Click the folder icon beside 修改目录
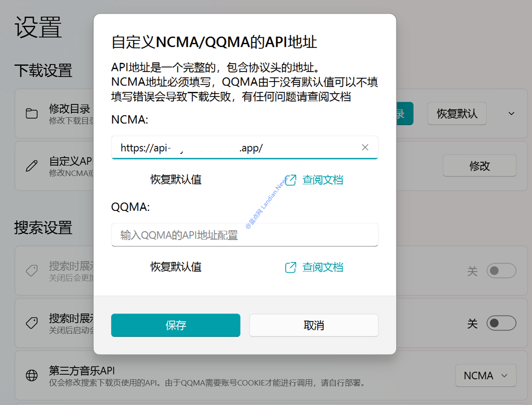The height and width of the screenshot is (405, 532). tap(32, 114)
